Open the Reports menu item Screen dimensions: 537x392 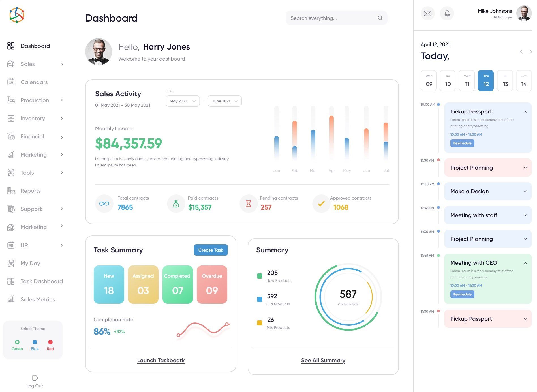point(31,191)
